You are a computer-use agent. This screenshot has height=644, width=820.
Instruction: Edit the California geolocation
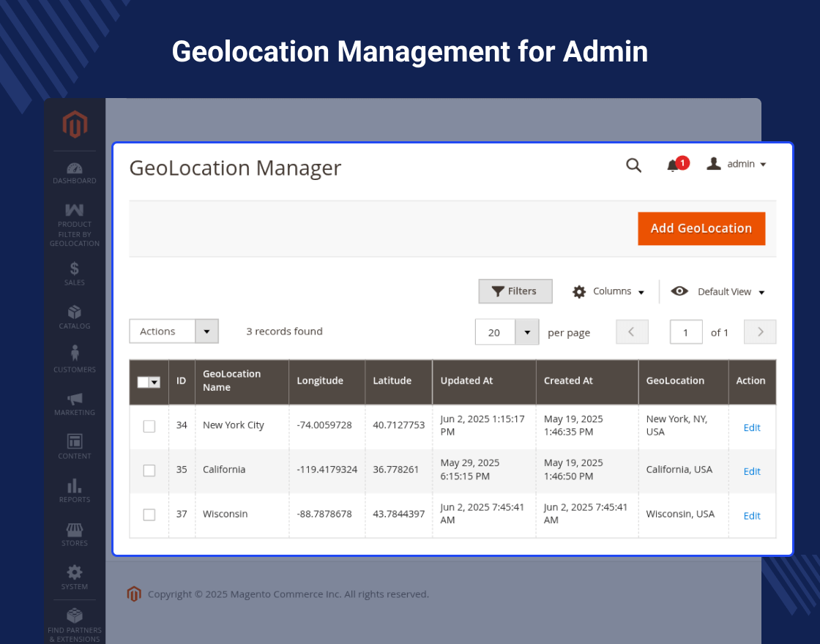(752, 471)
